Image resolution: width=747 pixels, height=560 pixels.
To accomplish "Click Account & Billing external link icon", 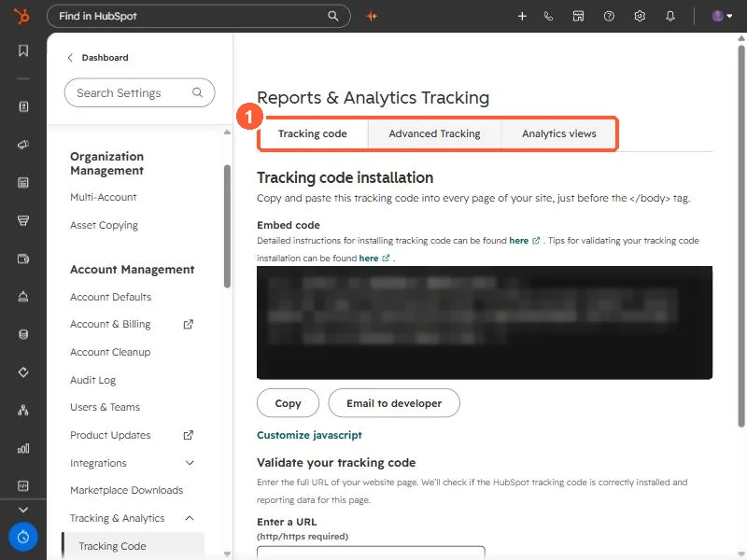I will (189, 324).
